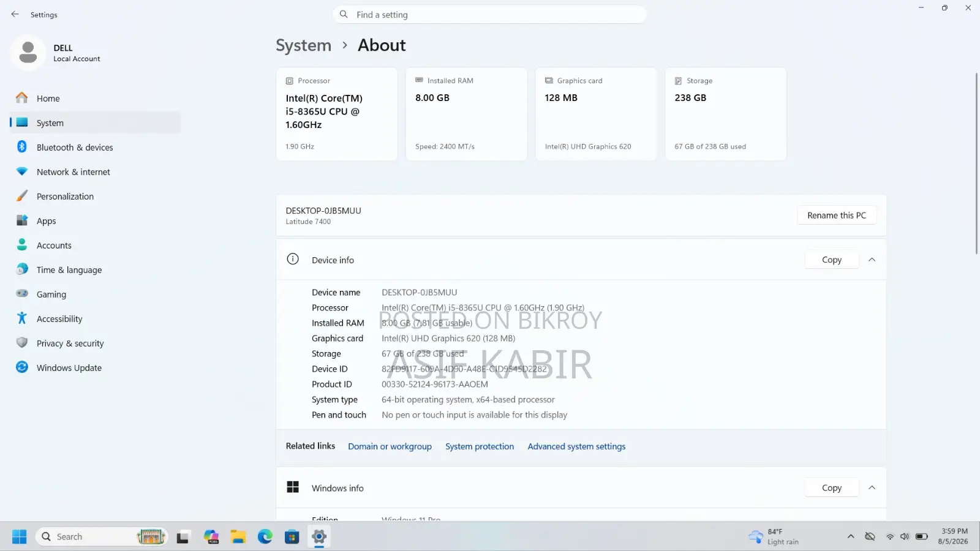Open the Apps settings page
The height and width of the screenshot is (551, 980).
95,221
